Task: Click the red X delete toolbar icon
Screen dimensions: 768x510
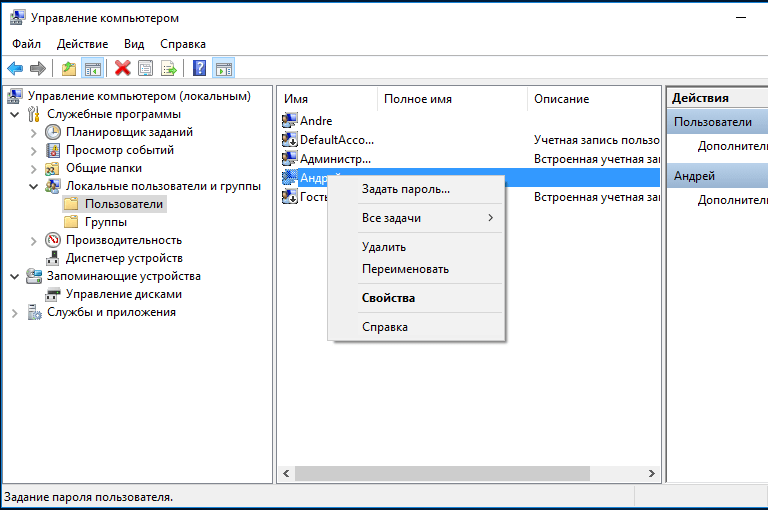Action: click(122, 68)
